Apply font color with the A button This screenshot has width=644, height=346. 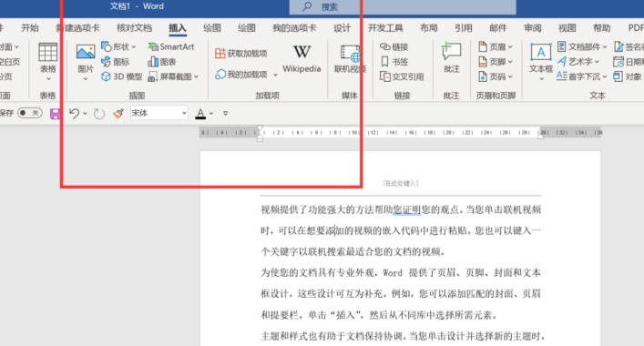point(200,113)
